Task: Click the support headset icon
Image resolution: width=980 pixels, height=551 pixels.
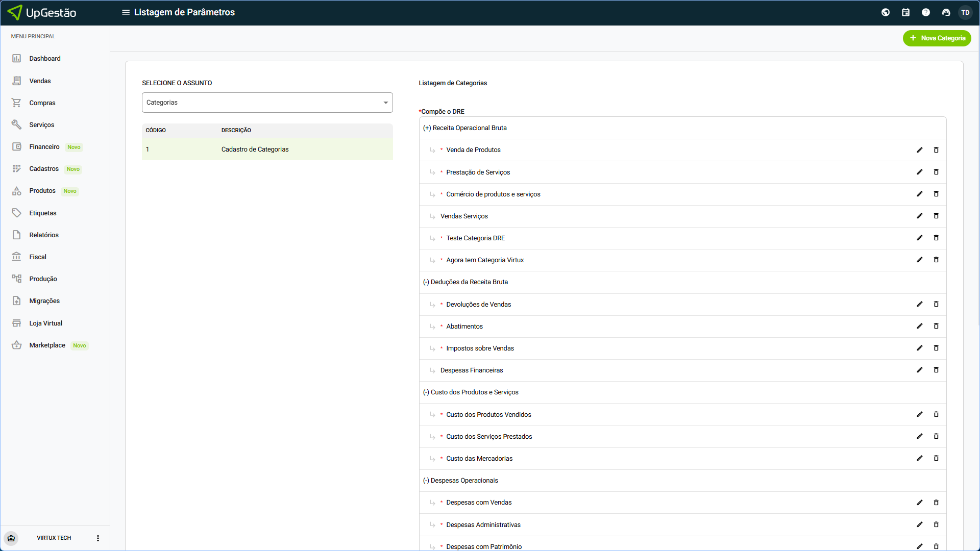Action: [946, 12]
